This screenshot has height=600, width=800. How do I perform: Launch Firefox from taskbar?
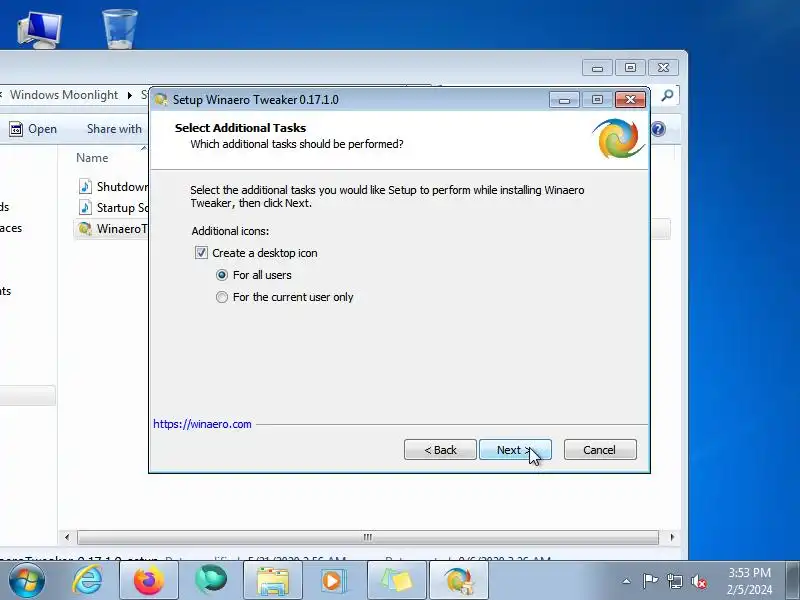coord(148,580)
